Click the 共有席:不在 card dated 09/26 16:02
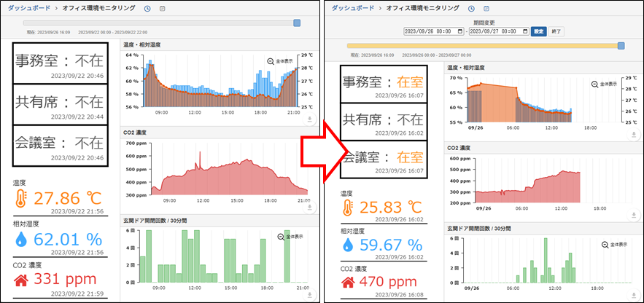 384,122
